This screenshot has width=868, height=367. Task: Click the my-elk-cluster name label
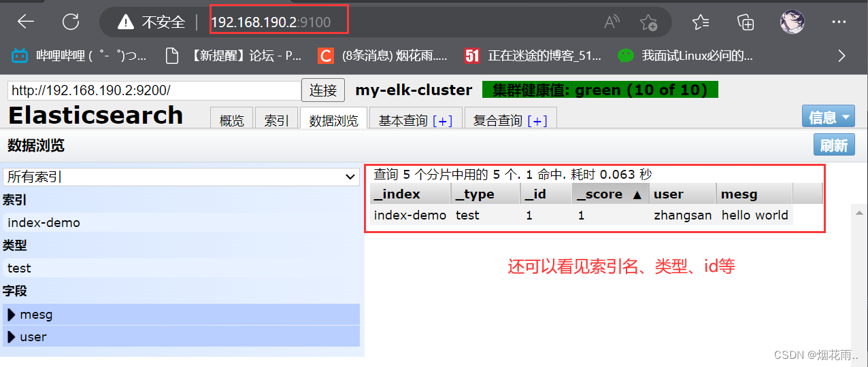(414, 90)
